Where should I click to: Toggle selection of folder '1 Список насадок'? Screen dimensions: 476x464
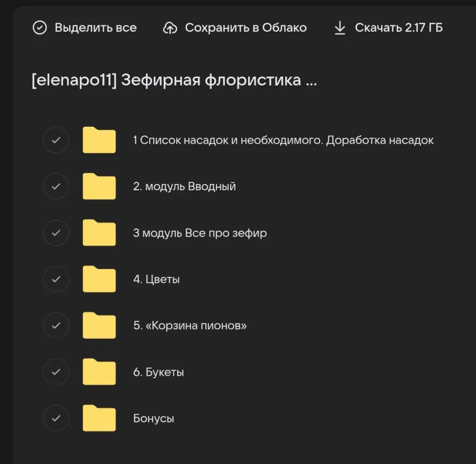click(56, 140)
